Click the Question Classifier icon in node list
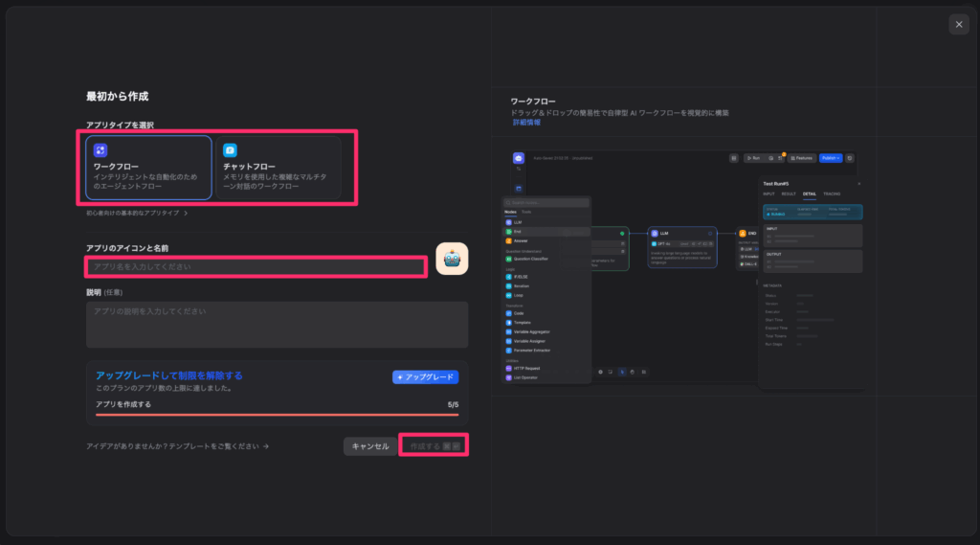 click(x=508, y=259)
